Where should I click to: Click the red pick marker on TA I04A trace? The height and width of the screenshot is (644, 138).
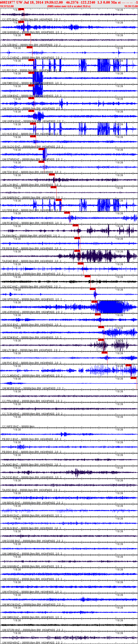(76, 225)
